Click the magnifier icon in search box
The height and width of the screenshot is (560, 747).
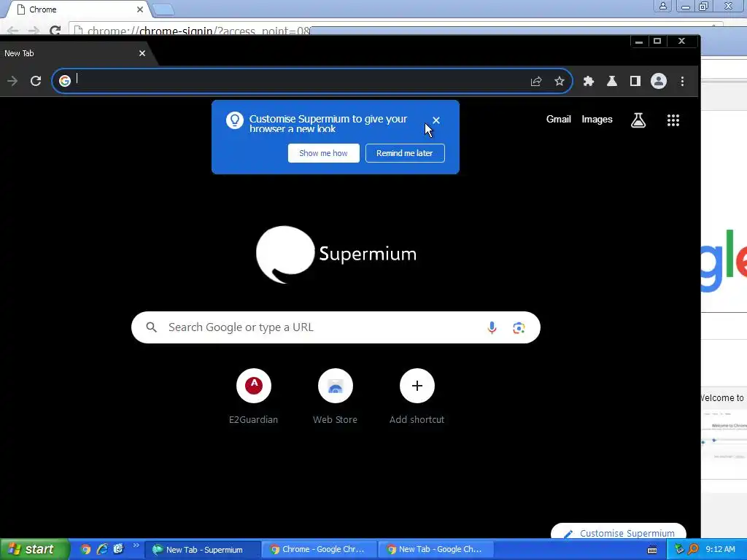[x=152, y=327]
